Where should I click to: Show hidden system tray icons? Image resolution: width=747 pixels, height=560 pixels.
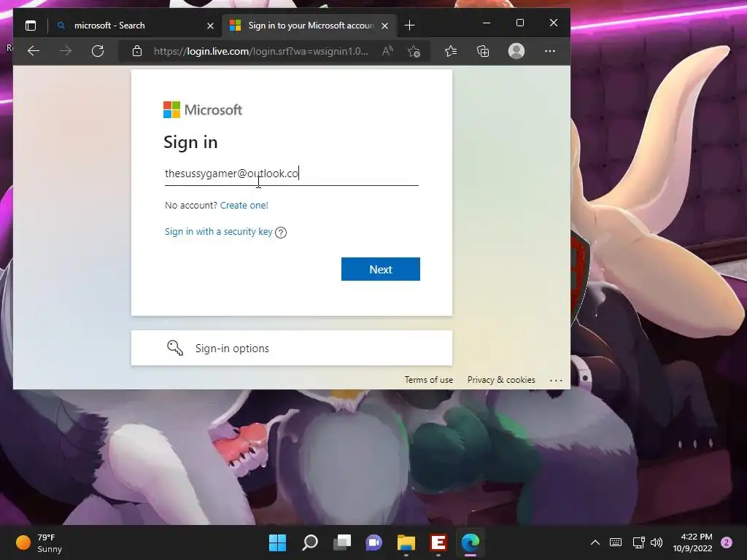pyautogui.click(x=595, y=542)
